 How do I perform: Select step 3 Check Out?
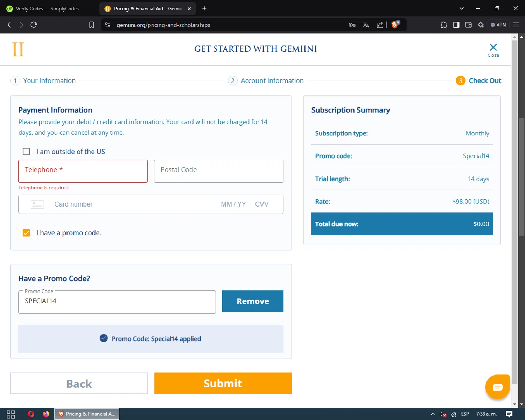click(478, 81)
